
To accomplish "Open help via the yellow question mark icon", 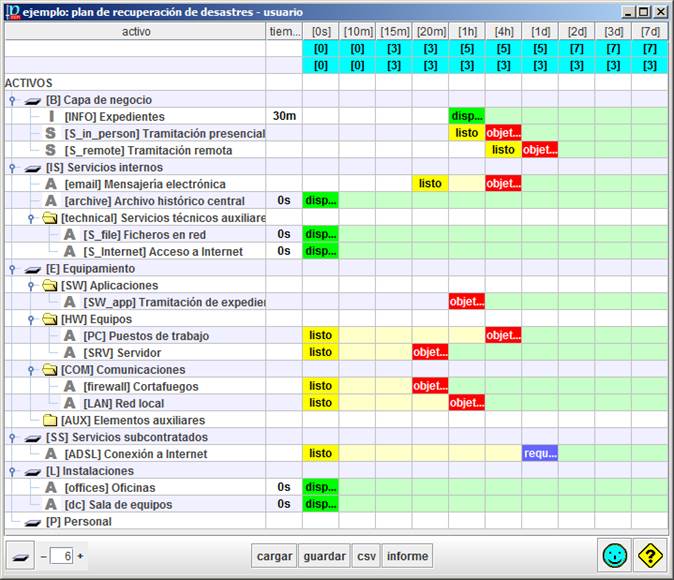I will (x=651, y=555).
